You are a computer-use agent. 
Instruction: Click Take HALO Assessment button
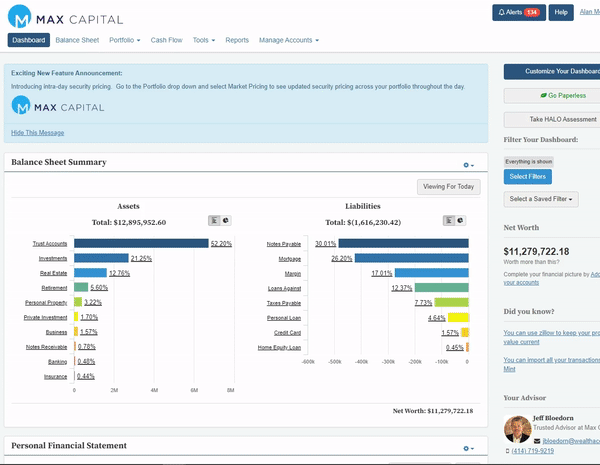coord(552,119)
